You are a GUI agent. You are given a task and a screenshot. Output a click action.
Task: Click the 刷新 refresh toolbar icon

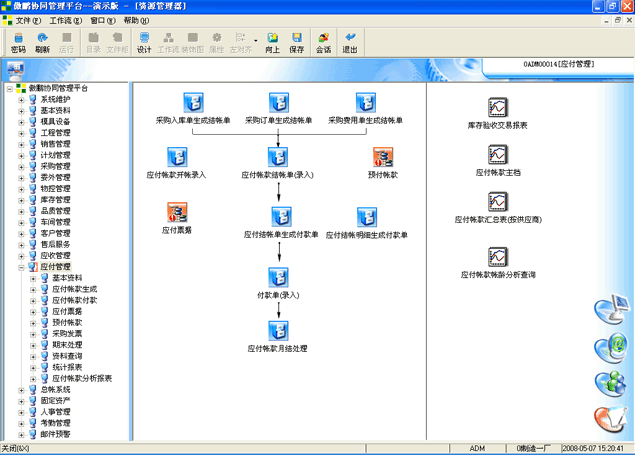coord(42,42)
